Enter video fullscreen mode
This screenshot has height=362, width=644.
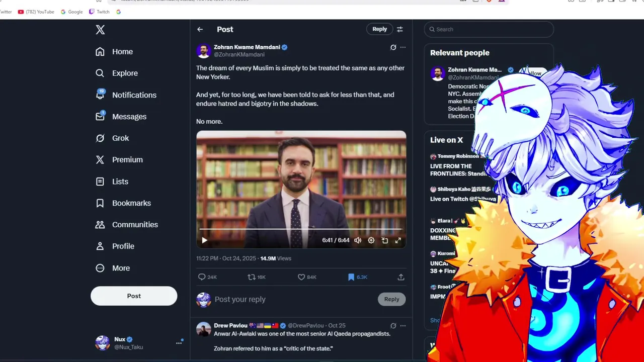point(398,240)
